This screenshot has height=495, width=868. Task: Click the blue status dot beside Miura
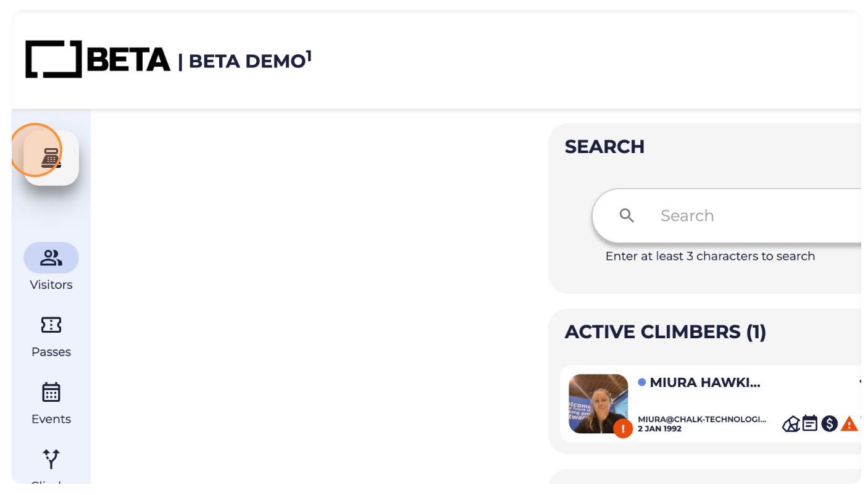coord(641,383)
